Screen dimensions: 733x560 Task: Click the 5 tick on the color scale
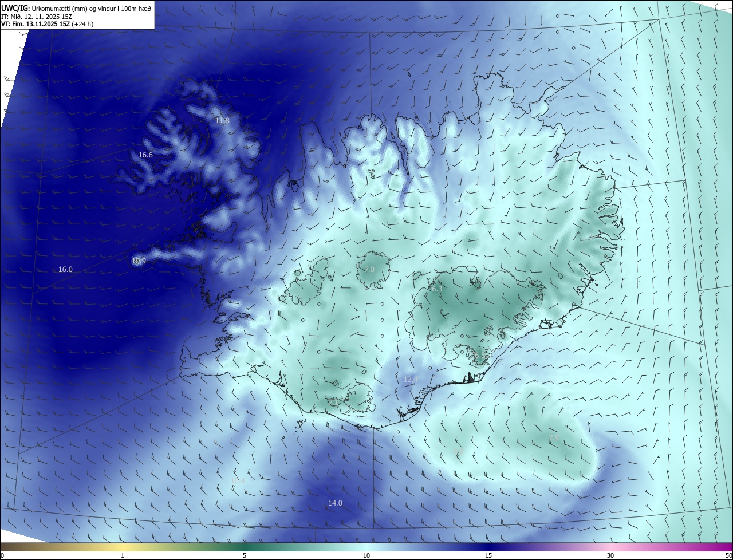pyautogui.click(x=245, y=555)
